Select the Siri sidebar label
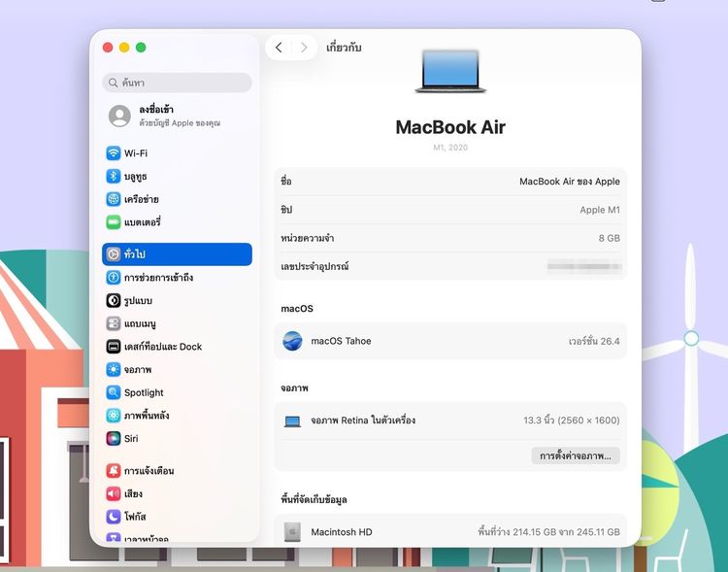728x572 pixels. pos(131,439)
